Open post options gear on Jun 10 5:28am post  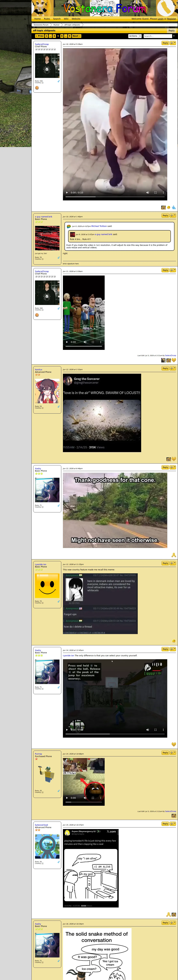click(x=173, y=43)
